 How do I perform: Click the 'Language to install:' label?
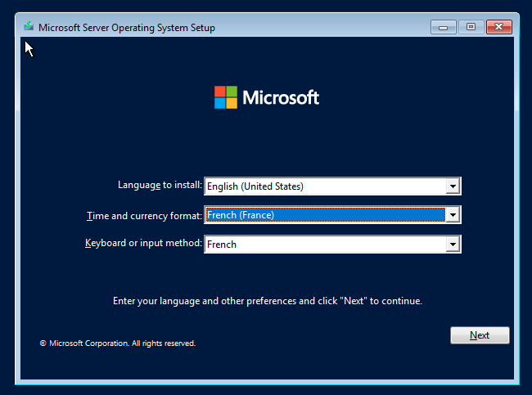click(x=160, y=185)
